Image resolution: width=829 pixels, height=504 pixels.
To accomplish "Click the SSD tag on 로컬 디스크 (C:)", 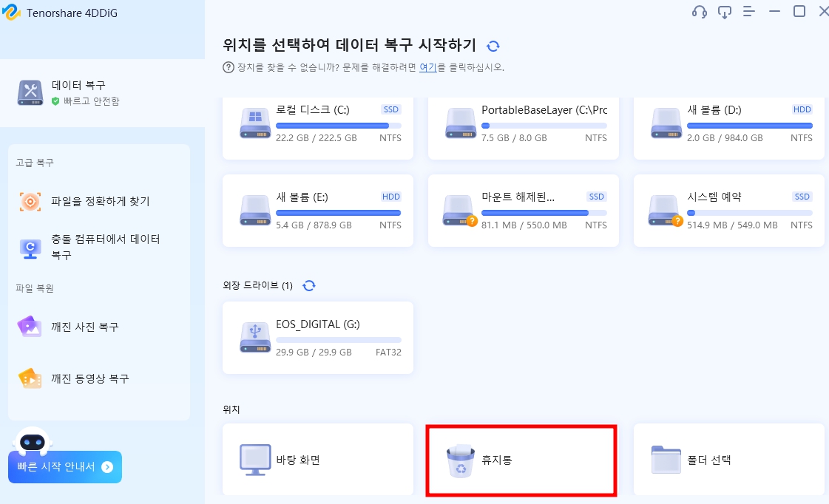I will pos(391,109).
